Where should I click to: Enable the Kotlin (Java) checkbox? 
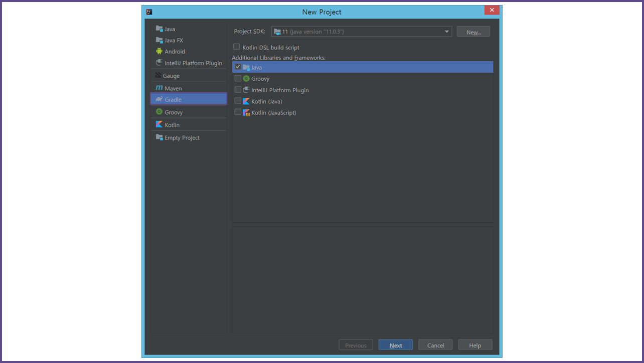(x=238, y=101)
